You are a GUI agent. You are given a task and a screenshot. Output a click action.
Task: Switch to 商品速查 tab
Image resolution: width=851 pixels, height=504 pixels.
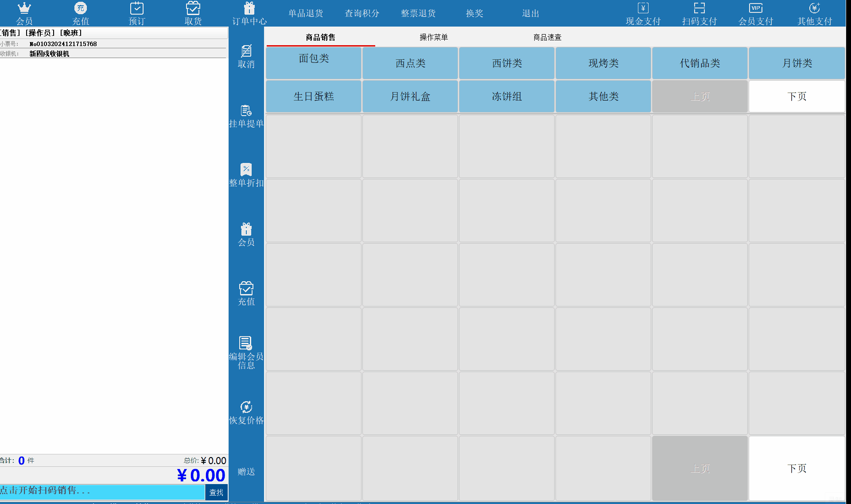547,37
